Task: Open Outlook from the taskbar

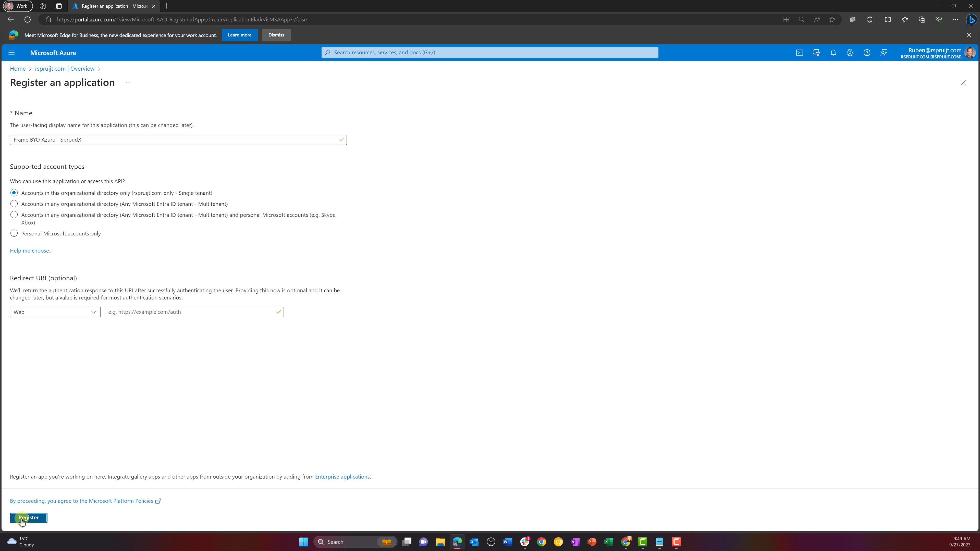Action: (x=474, y=542)
